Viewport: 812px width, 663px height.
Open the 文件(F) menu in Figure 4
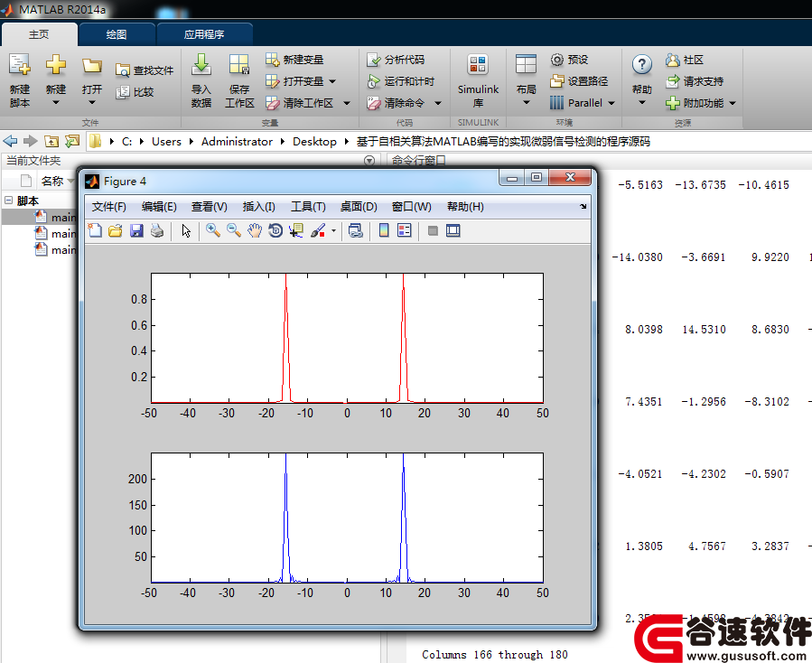pos(108,207)
